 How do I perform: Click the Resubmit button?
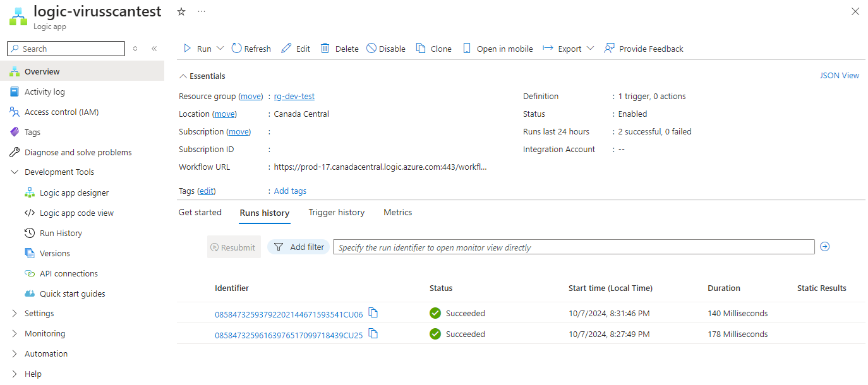234,247
